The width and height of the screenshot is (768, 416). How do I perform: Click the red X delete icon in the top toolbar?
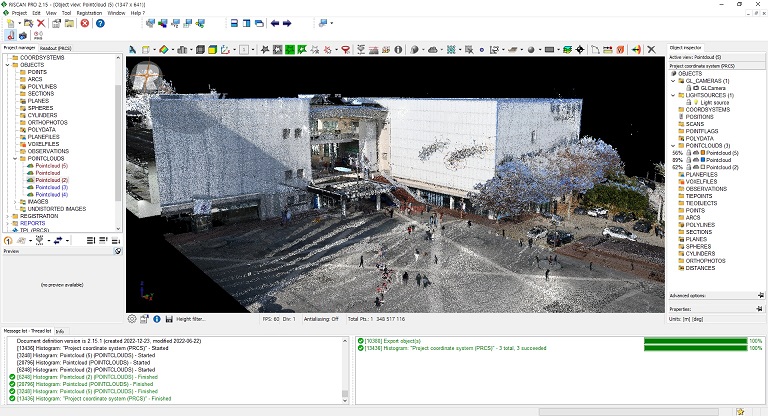[41, 23]
